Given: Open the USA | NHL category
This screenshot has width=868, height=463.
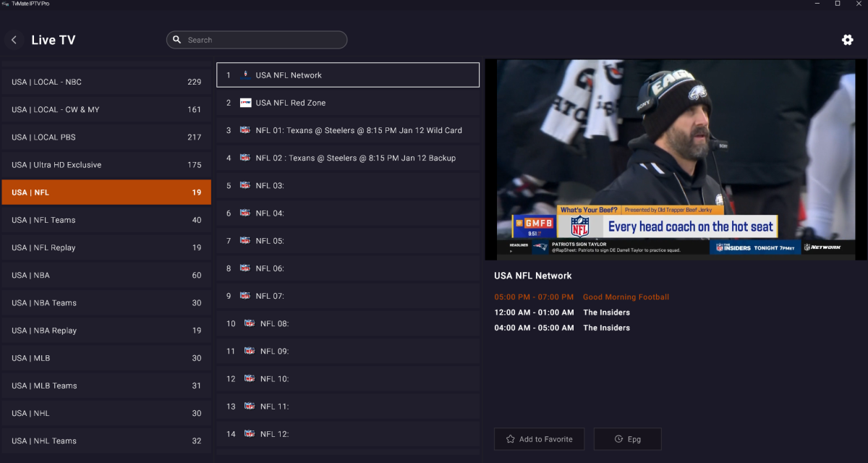Looking at the screenshot, I should tap(106, 413).
